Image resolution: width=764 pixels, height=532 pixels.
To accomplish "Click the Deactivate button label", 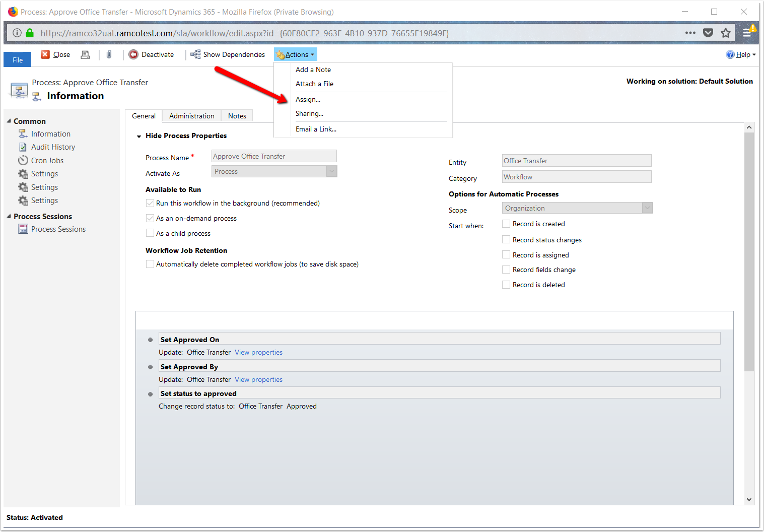I will 158,54.
